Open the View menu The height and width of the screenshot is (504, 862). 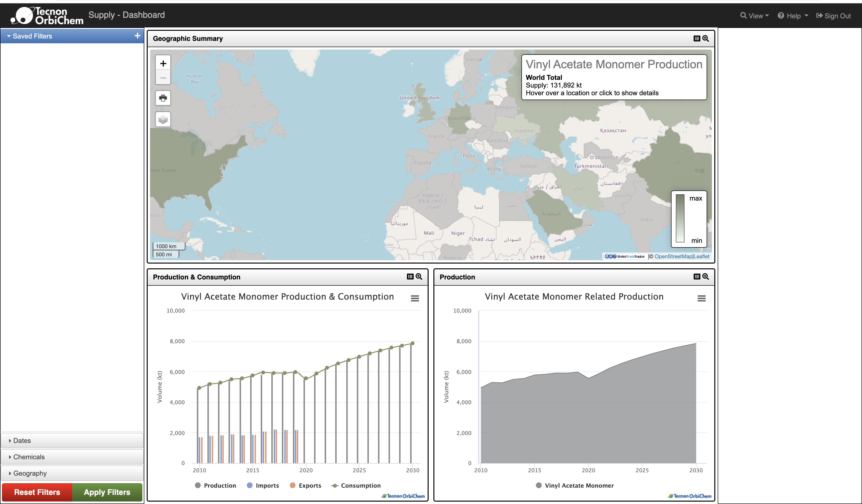tap(754, 16)
